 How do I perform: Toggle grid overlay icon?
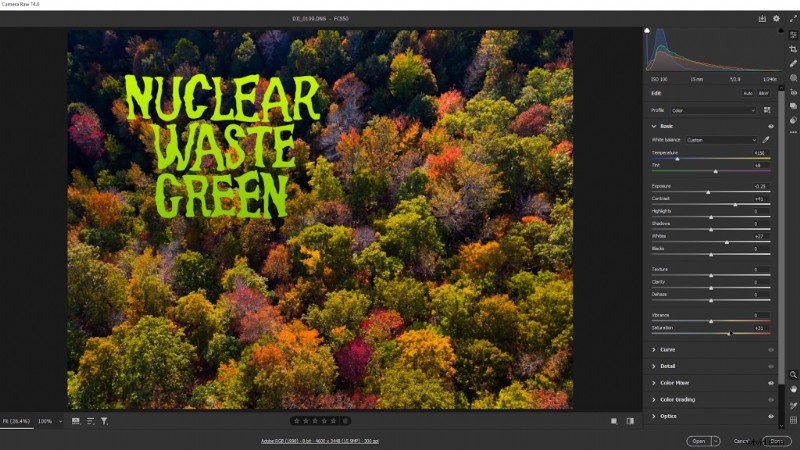(x=793, y=420)
